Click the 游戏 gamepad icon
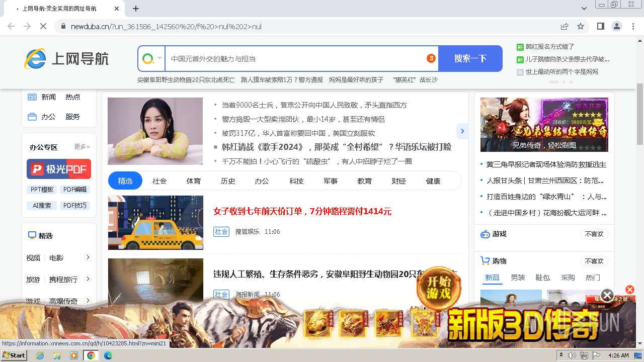 [485, 234]
